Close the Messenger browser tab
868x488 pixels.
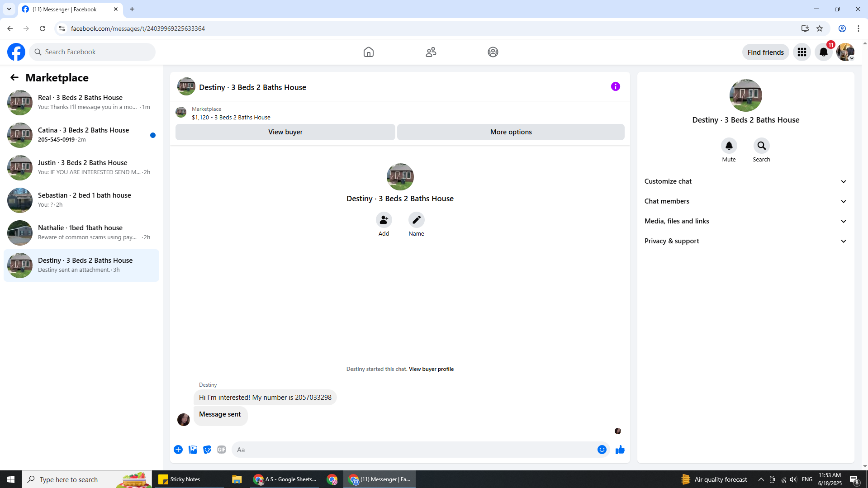click(116, 9)
